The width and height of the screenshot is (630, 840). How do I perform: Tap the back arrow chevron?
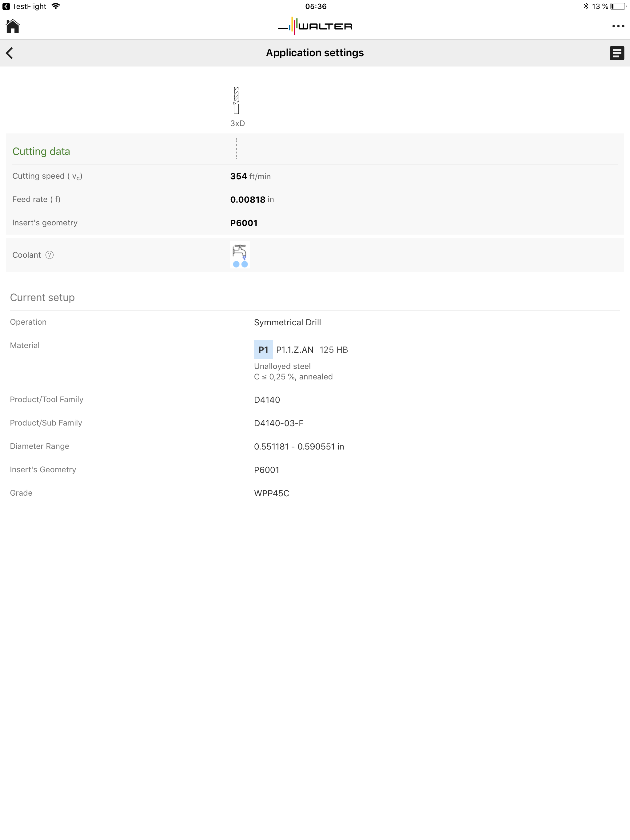coord(10,53)
